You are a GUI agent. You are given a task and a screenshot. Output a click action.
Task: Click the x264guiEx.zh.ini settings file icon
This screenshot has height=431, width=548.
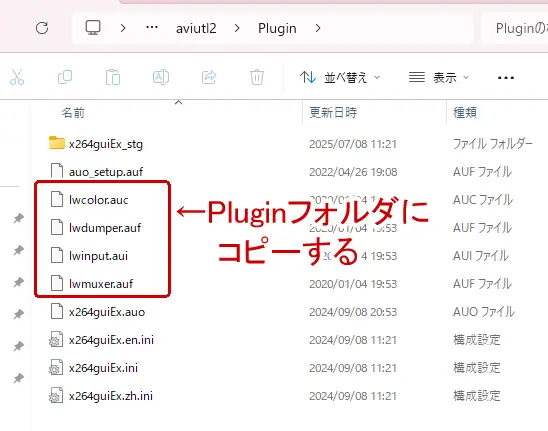tap(56, 395)
